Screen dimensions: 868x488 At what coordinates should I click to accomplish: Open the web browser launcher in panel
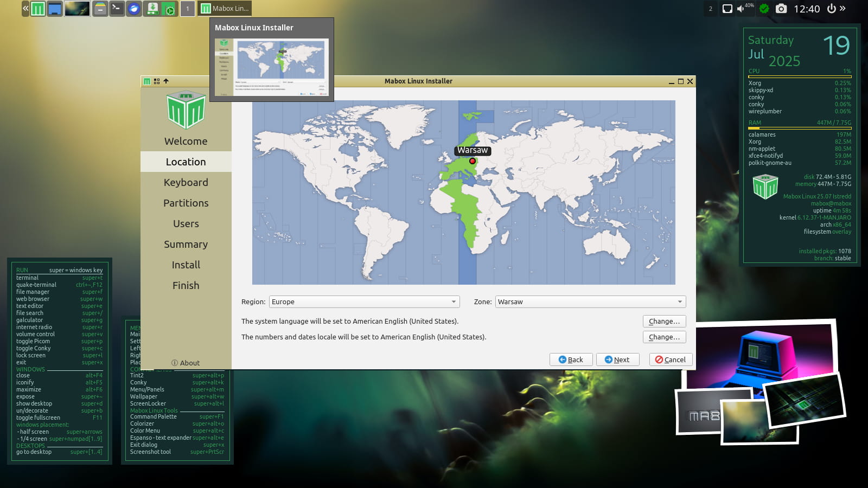click(134, 9)
